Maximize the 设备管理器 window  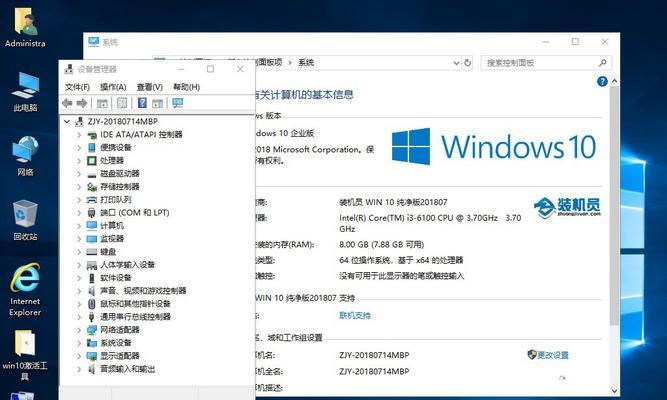(x=210, y=69)
